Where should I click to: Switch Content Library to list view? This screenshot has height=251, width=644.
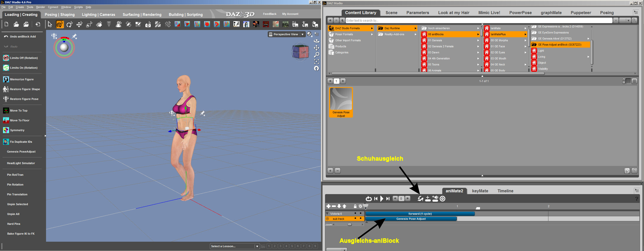pos(634,81)
